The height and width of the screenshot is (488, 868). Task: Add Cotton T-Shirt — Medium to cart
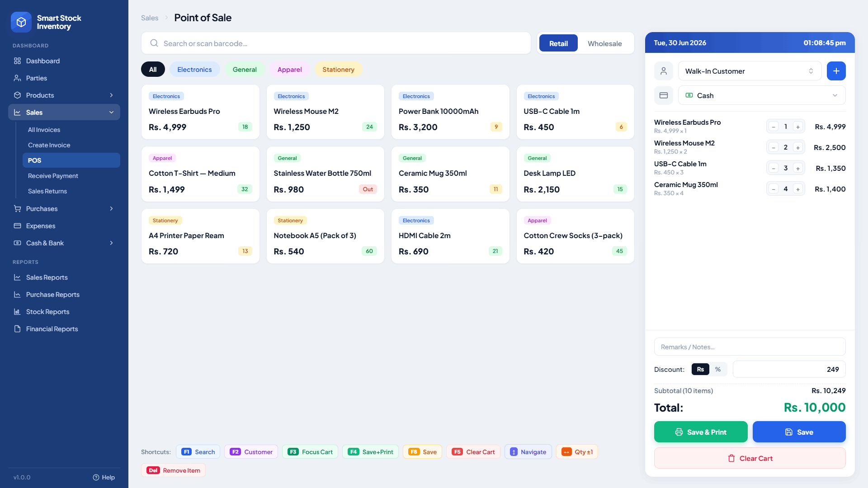pyautogui.click(x=200, y=174)
